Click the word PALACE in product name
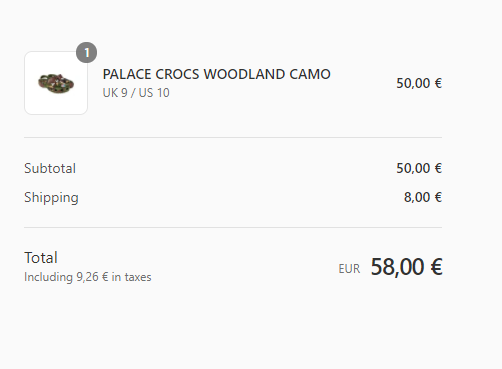Screen dimensions: 502x369 [x=127, y=74]
